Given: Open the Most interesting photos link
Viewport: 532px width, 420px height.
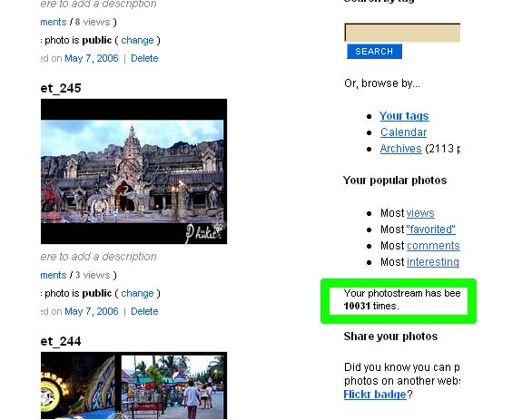Looking at the screenshot, I should [x=433, y=261].
